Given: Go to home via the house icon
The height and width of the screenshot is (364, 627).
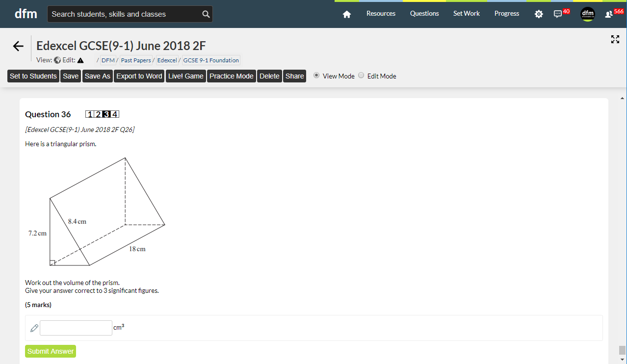Looking at the screenshot, I should tap(347, 14).
